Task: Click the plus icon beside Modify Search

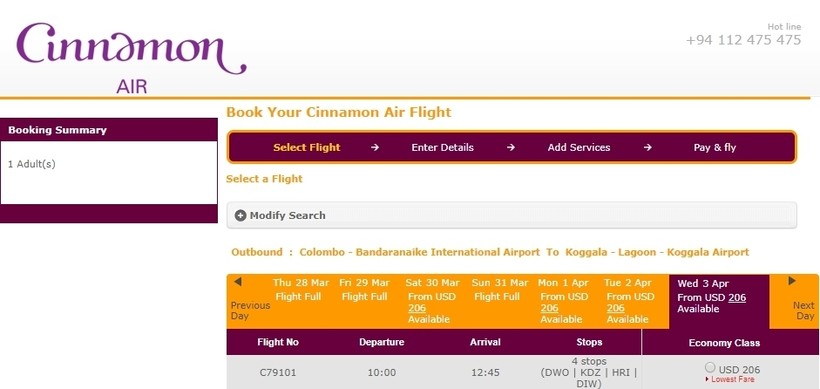Action: pyautogui.click(x=240, y=215)
